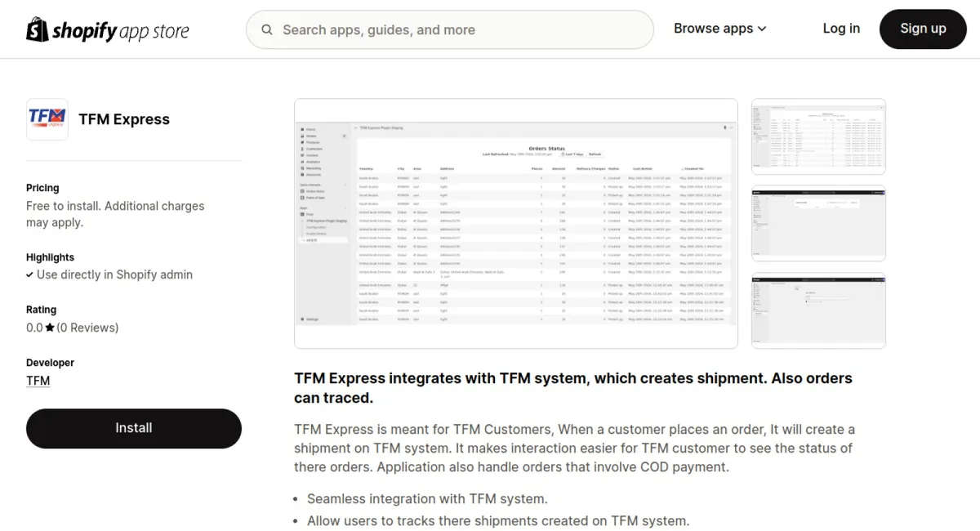Screen dimensions: 980x531
Task: Click the 'Allow users to tracks there shipments' bullet
Action: pyautogui.click(x=498, y=520)
